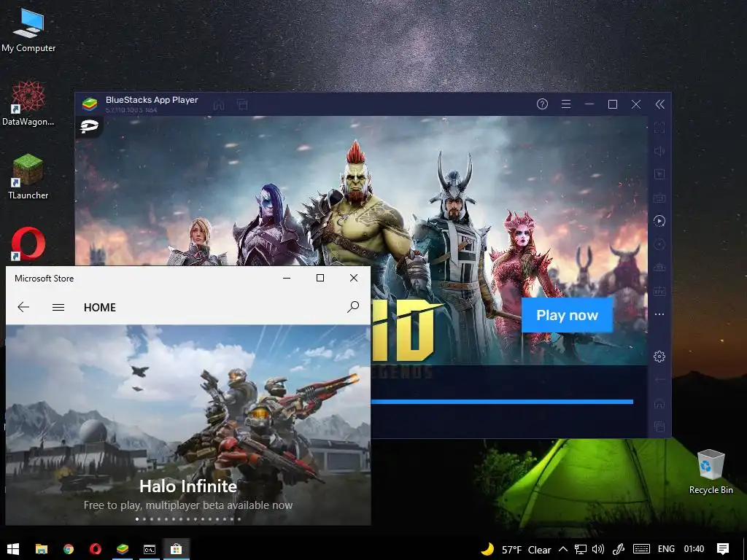Click the BlueStacks multi-window icon in title bar

[x=242, y=105]
